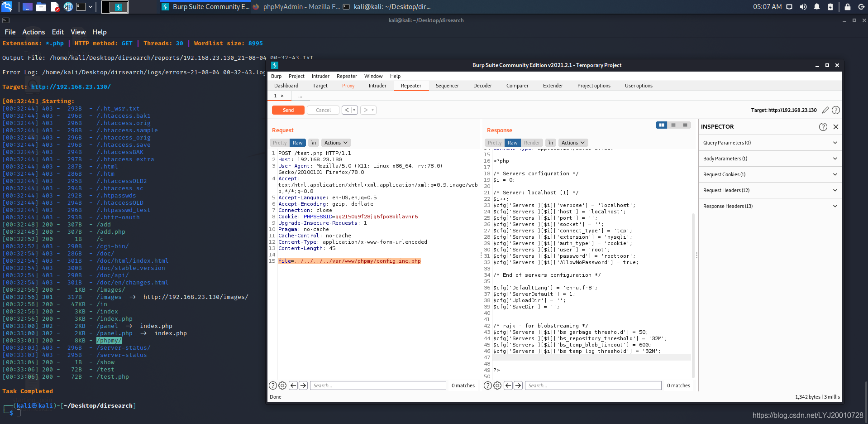
Task: Switch to phpMyAdmin Firefox window in taskbar
Action: 297,7
